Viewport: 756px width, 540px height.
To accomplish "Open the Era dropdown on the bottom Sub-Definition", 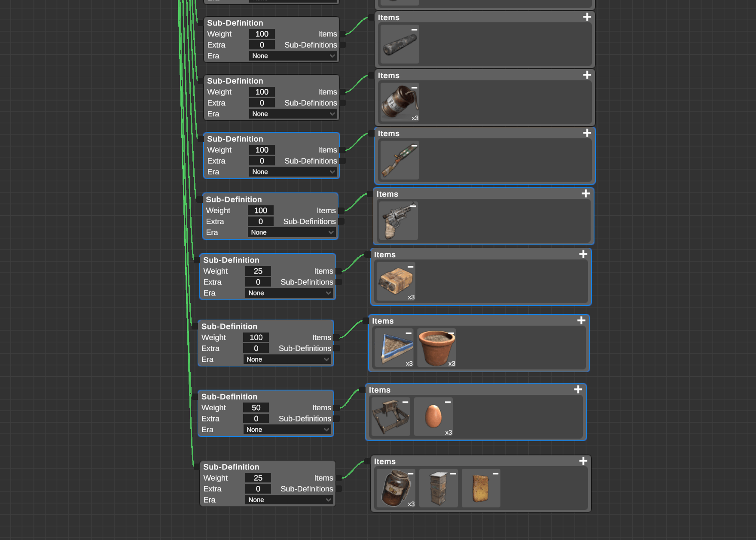I will [289, 499].
